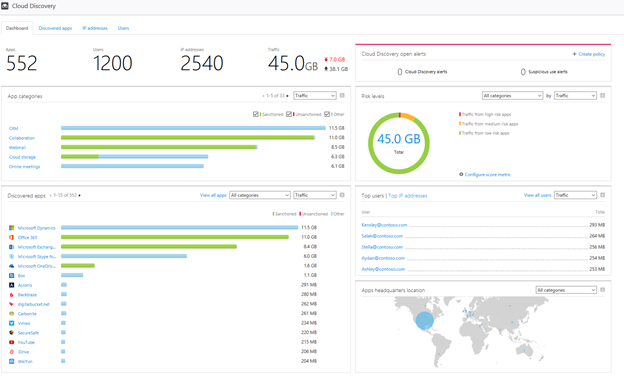Image resolution: width=624 pixels, height=379 pixels.
Task: Click the Vimeo app icon
Action: click(x=12, y=323)
